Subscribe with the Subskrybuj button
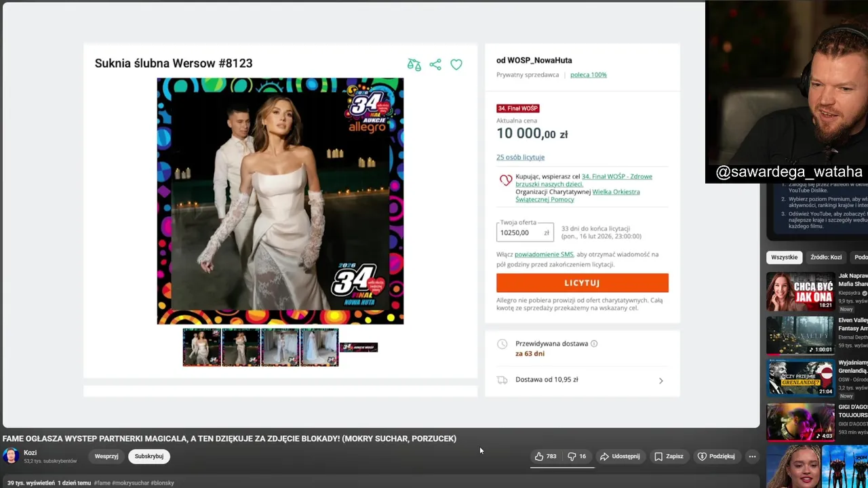This screenshot has width=868, height=488. (149, 456)
